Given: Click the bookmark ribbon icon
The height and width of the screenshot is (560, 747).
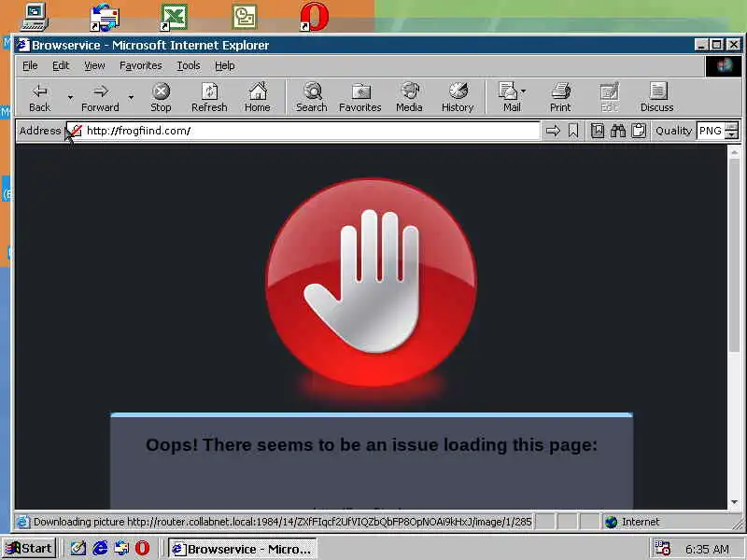Looking at the screenshot, I should pyautogui.click(x=573, y=131).
